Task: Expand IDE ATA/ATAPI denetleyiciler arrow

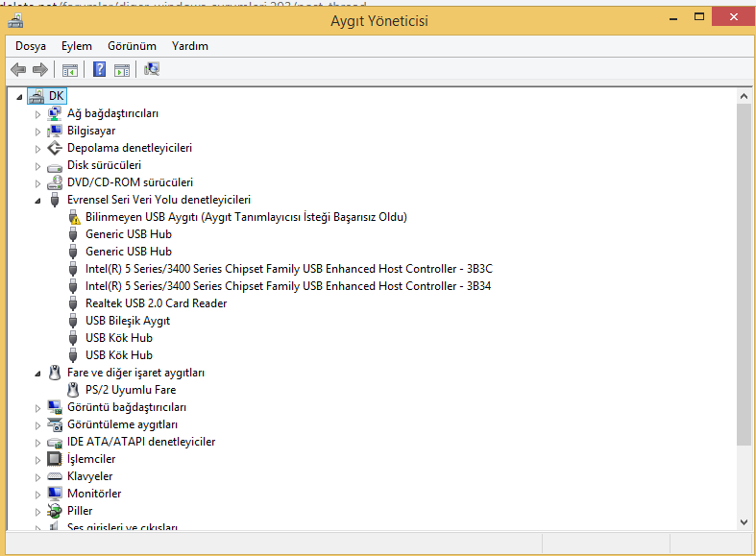Action: [37, 444]
